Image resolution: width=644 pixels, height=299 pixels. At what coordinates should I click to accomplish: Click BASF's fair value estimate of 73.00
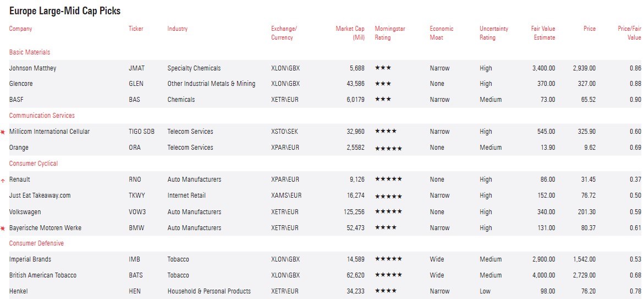(547, 100)
